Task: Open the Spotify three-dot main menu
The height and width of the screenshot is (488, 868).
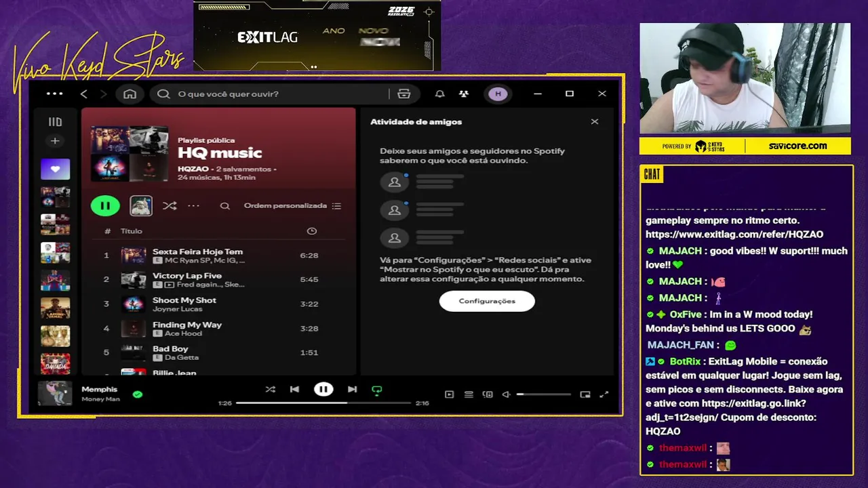Action: (x=55, y=94)
